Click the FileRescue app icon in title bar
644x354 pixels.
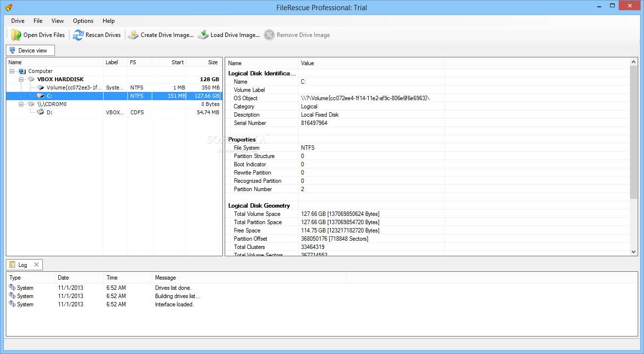click(x=8, y=7)
